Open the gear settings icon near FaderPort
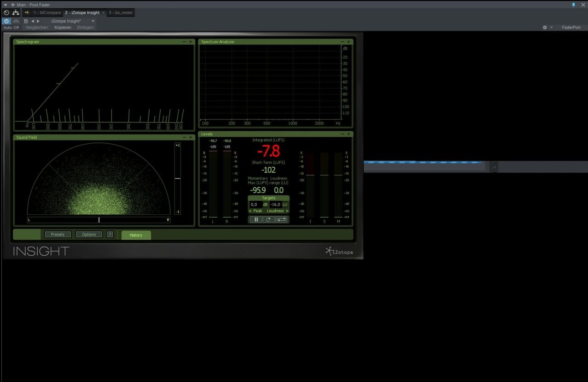588x382 pixels. tap(545, 28)
